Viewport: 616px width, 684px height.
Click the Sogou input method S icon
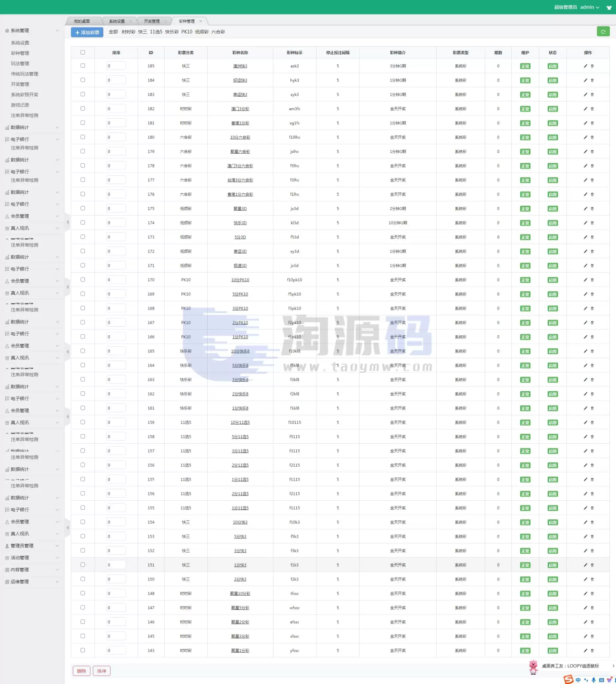568,679
